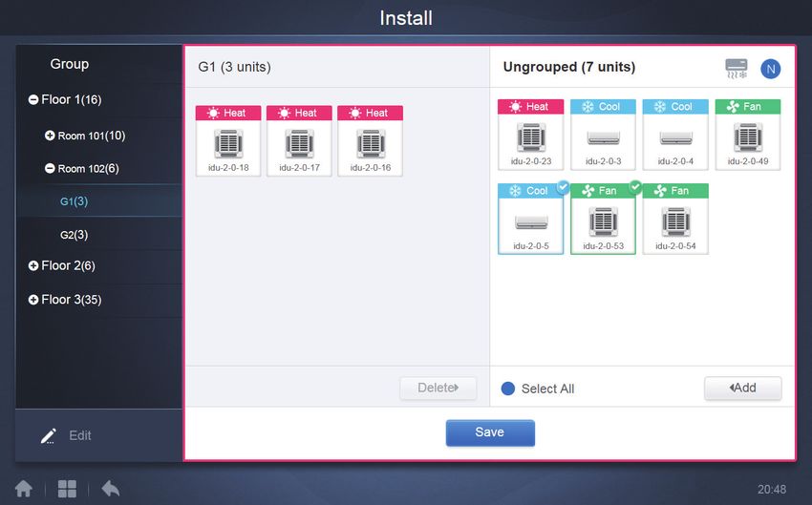
Task: Select Room 101(10) label in tree
Action: (92, 136)
